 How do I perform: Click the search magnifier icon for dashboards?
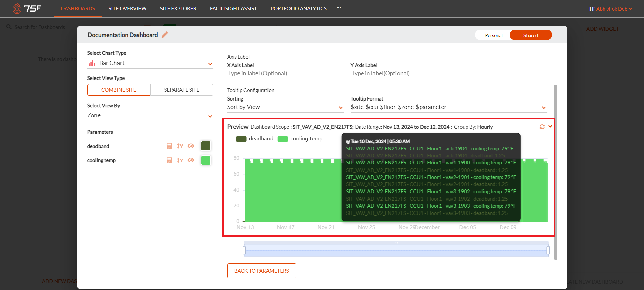[9, 27]
